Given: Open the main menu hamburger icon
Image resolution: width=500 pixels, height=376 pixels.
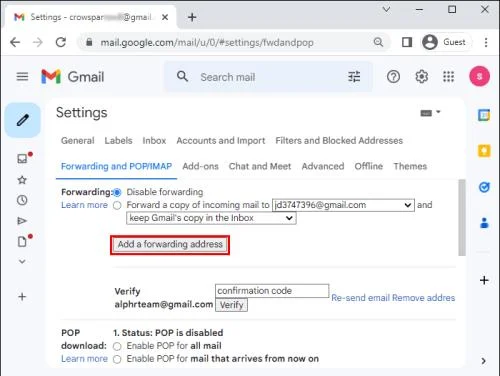Looking at the screenshot, I should 22,77.
